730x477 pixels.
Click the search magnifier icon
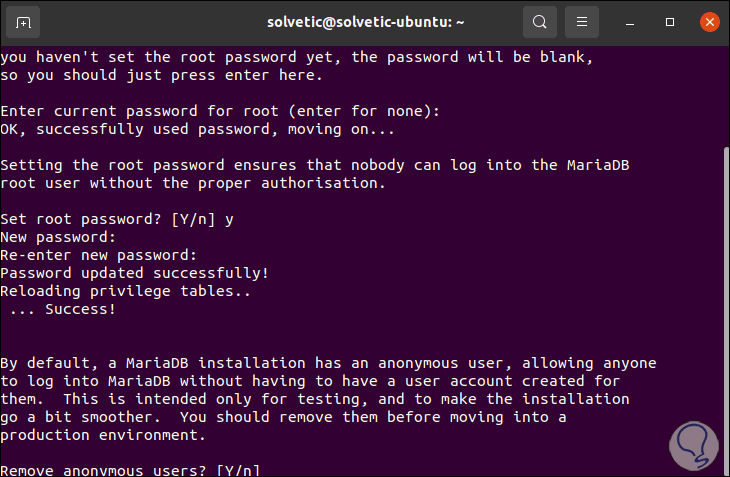[x=540, y=21]
